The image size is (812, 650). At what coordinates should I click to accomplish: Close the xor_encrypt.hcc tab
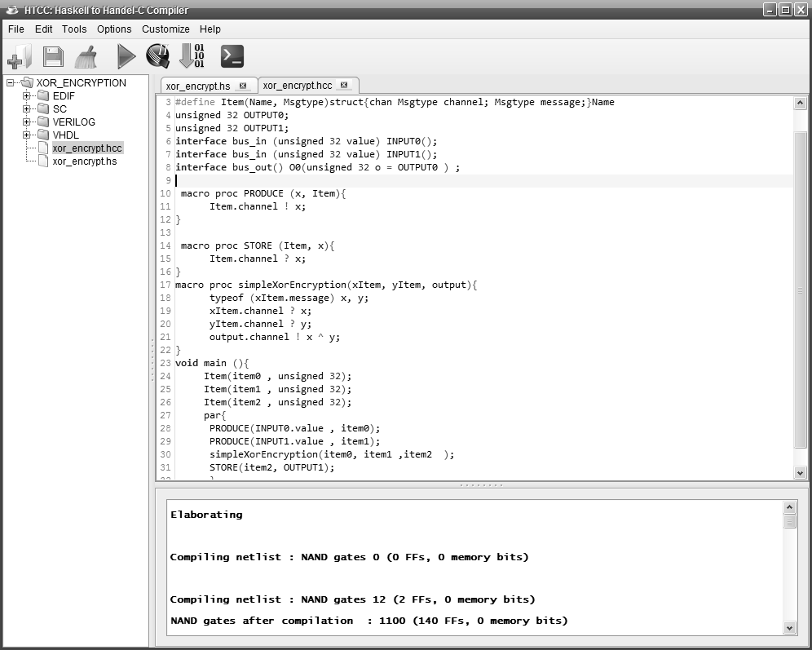pos(344,85)
